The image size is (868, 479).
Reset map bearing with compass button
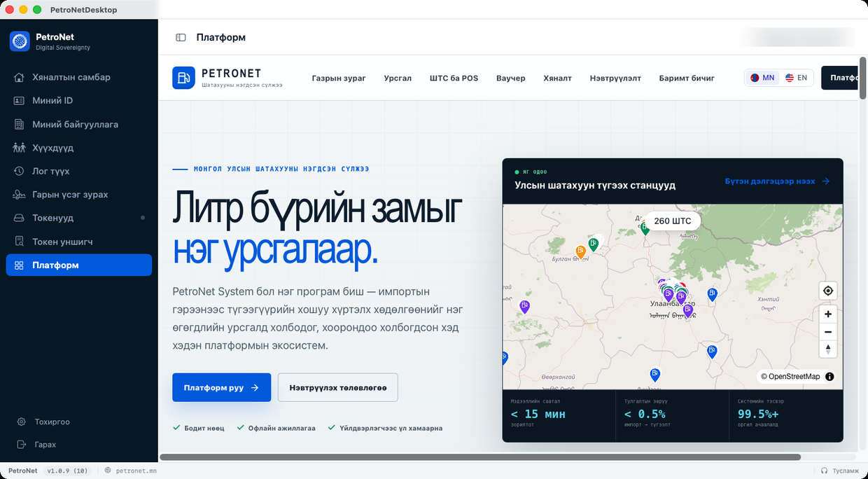(828, 349)
